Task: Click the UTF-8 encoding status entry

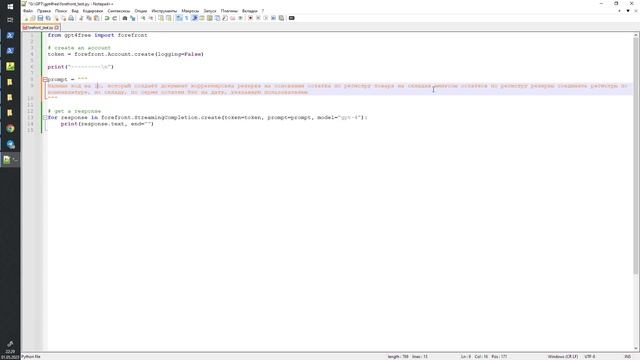Action: (589, 357)
